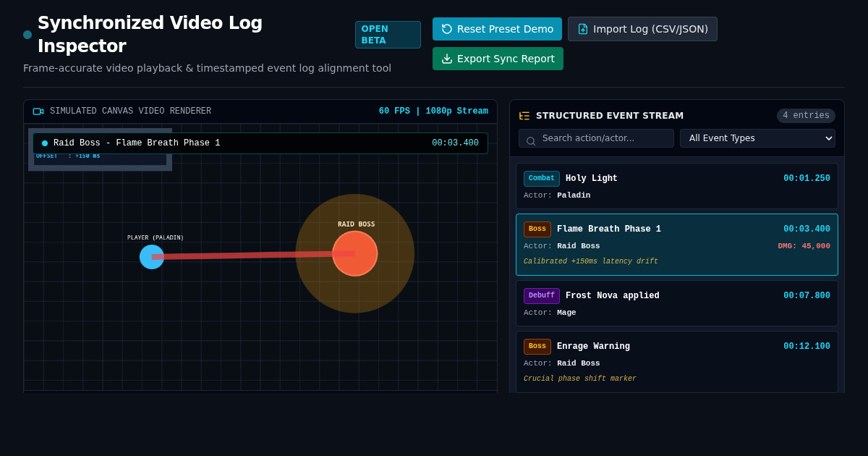
Task: Click the structured event stream list icon
Action: click(524, 116)
